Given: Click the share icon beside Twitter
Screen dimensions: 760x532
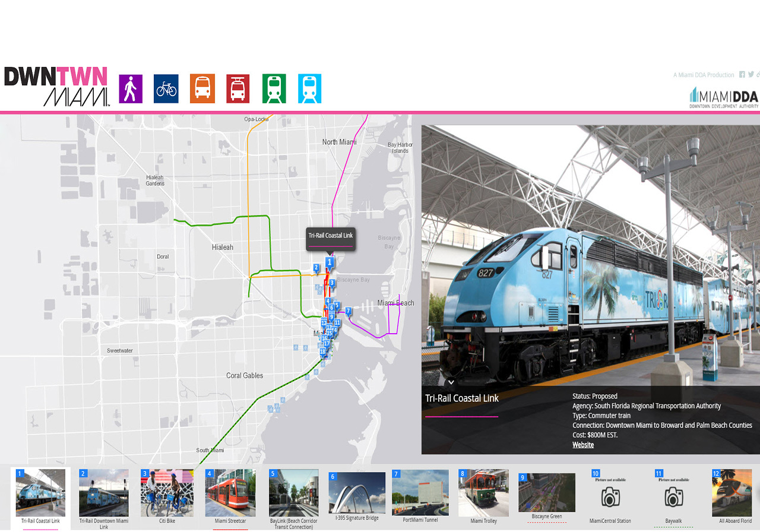Looking at the screenshot, I should point(758,74).
